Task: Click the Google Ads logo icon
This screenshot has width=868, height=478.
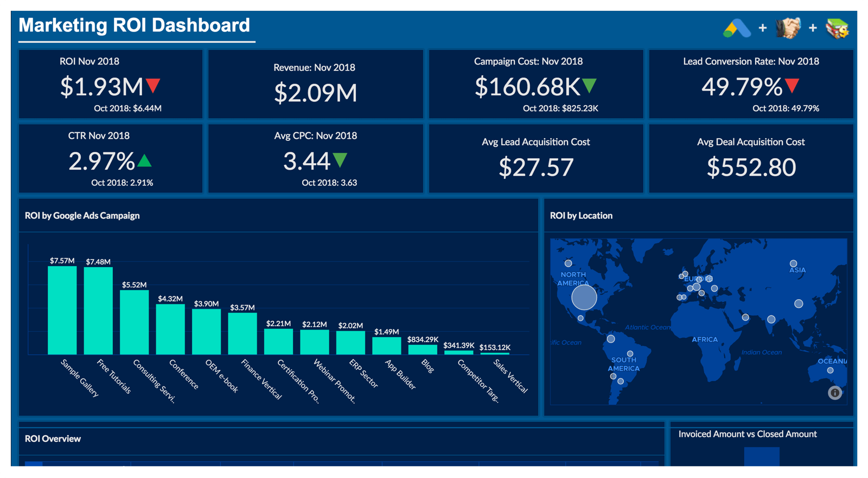Action: click(737, 28)
